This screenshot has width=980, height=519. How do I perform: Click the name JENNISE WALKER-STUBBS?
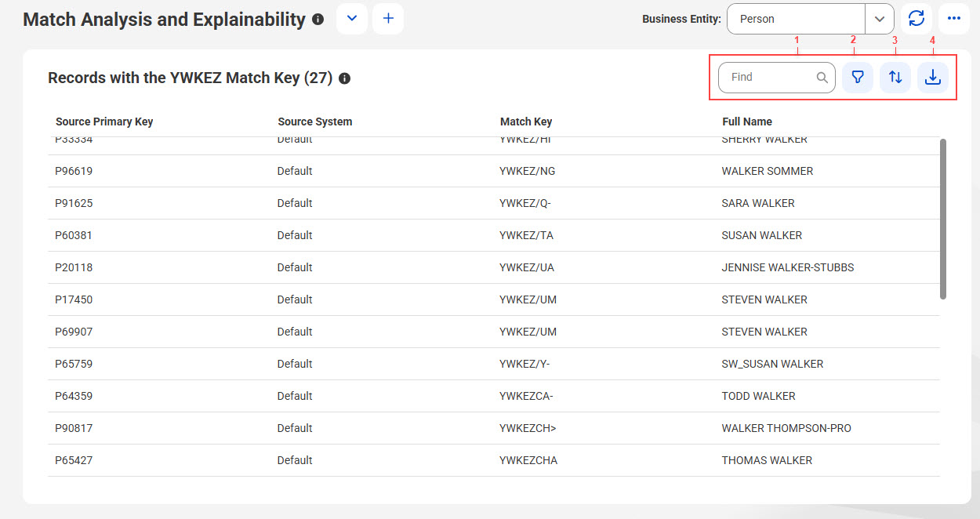[788, 267]
